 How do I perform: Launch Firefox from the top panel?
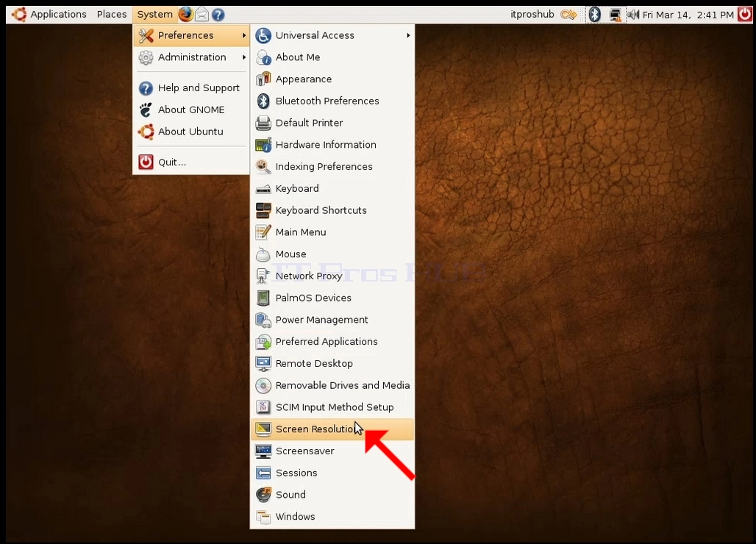(x=185, y=15)
